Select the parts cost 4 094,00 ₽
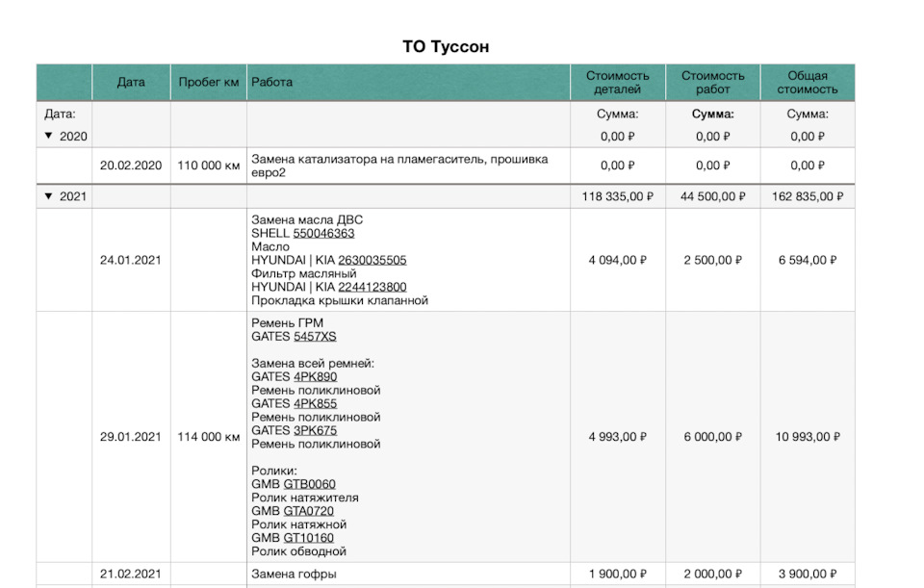924x588 pixels. click(618, 260)
